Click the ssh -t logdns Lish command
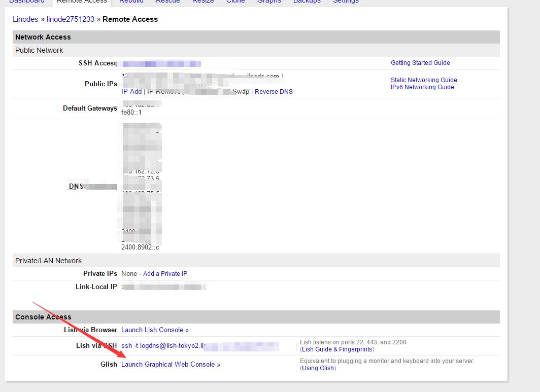This screenshot has height=392, width=540. [163, 345]
